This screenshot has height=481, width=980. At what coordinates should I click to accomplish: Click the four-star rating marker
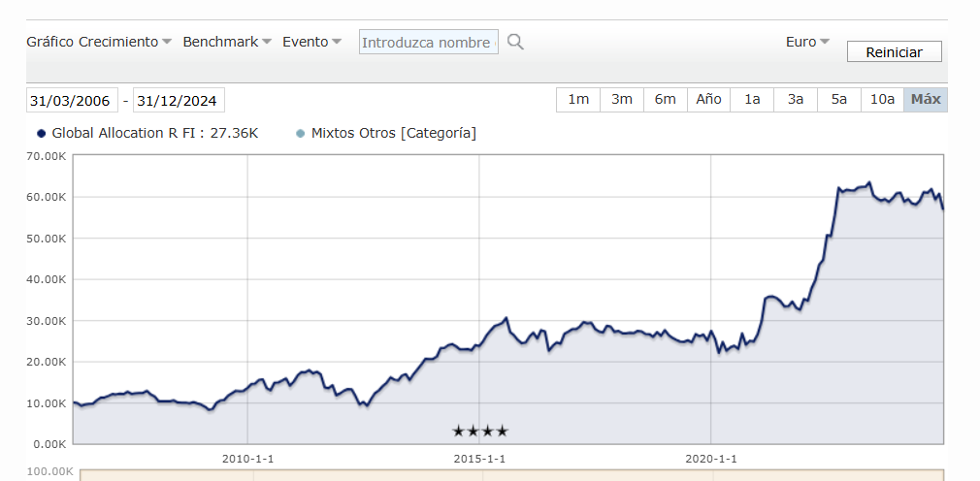coord(480,431)
